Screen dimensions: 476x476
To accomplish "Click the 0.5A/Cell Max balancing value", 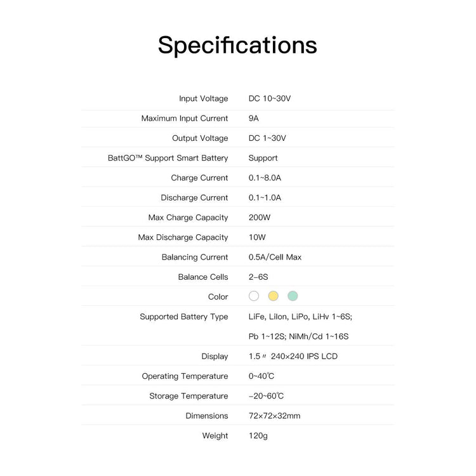I will 275,257.
